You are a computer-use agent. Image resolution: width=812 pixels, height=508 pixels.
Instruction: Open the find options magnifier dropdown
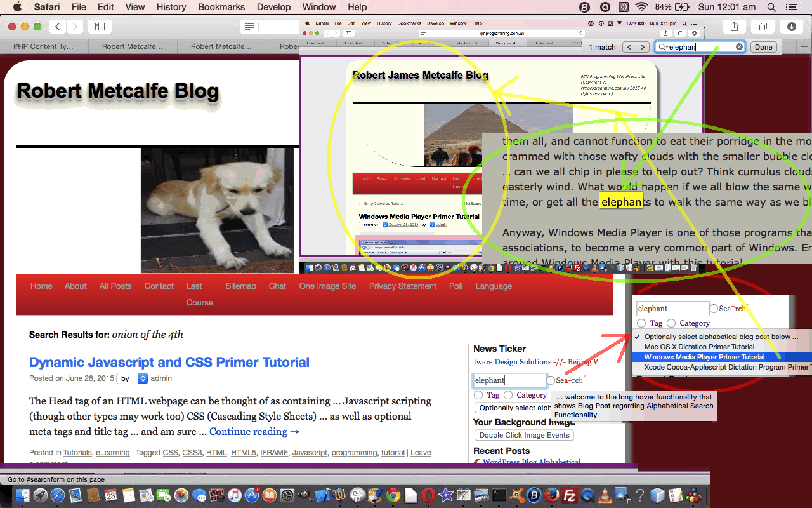coord(663,47)
